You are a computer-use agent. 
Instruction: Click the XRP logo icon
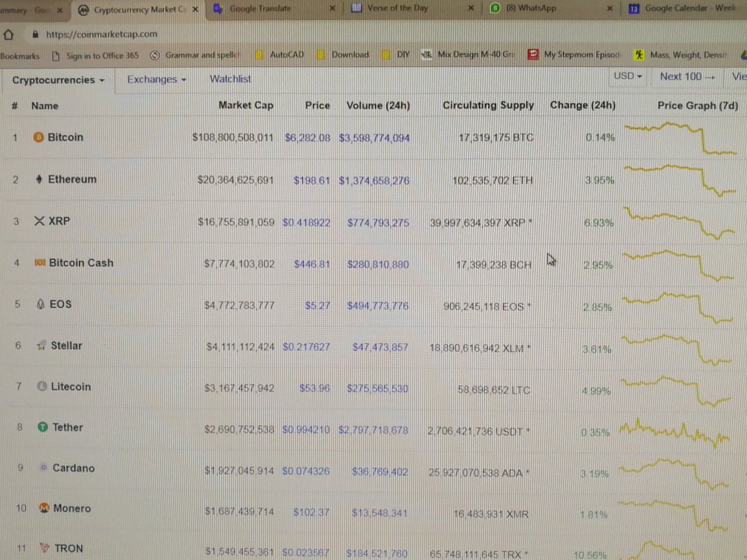pos(39,221)
